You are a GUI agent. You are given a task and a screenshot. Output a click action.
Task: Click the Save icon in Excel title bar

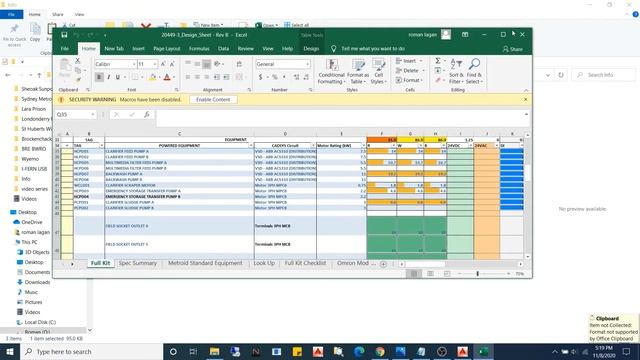pyautogui.click(x=64, y=35)
